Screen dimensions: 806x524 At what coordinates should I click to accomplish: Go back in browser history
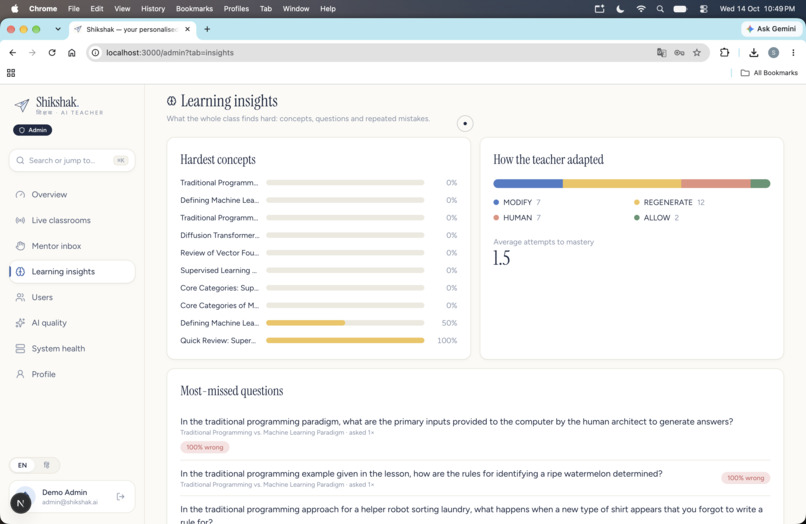pos(13,52)
